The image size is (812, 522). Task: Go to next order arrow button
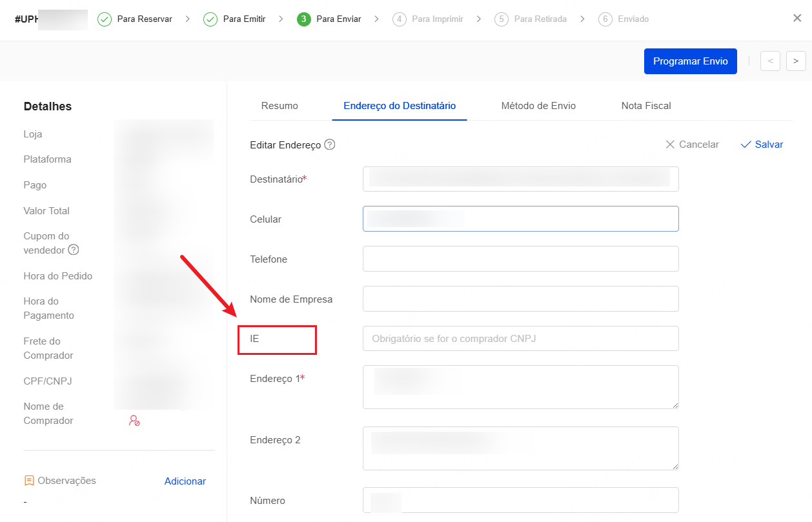click(796, 61)
